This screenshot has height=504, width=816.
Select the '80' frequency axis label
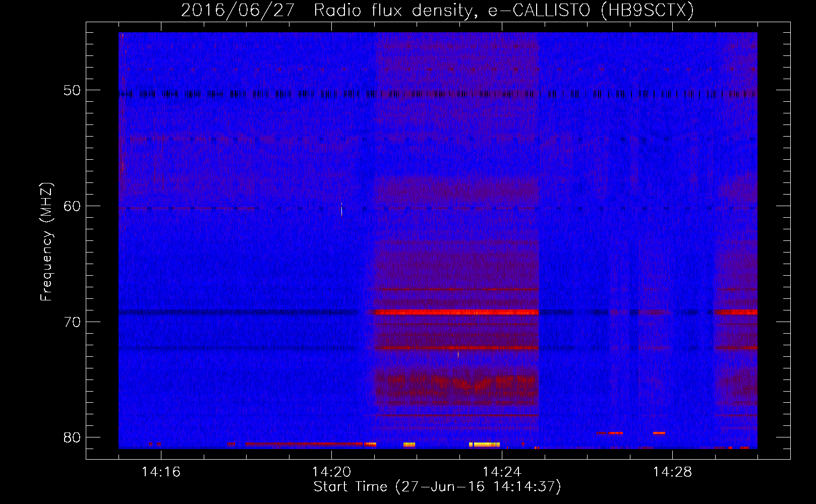point(72,437)
